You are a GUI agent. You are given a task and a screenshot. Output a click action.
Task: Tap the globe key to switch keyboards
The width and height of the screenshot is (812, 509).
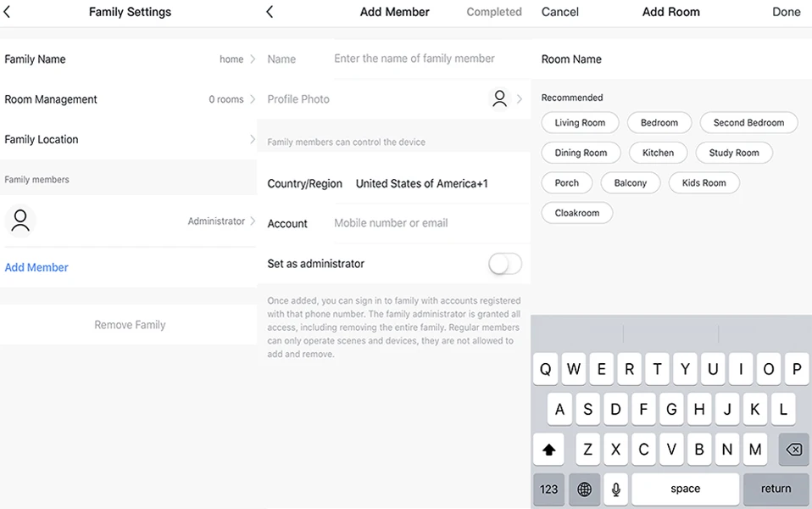(583, 489)
